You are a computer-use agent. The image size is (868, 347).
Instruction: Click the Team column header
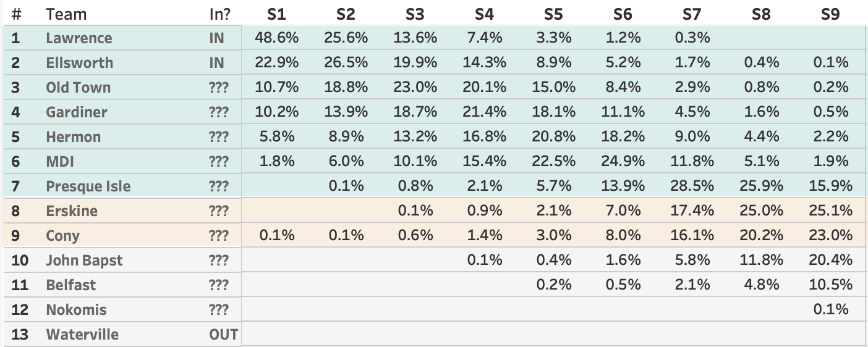click(x=66, y=14)
